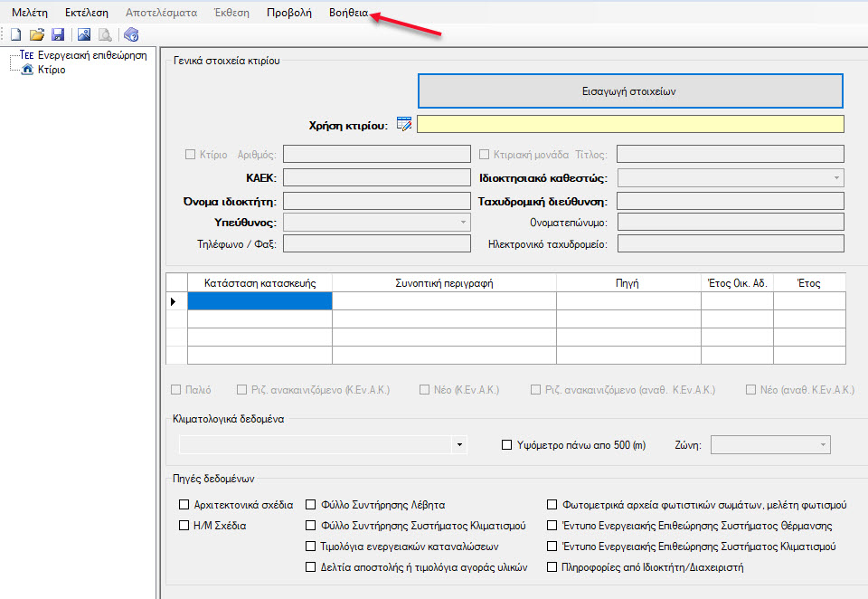Click the Ταχυδρομική διεύθυνση input field

(731, 201)
